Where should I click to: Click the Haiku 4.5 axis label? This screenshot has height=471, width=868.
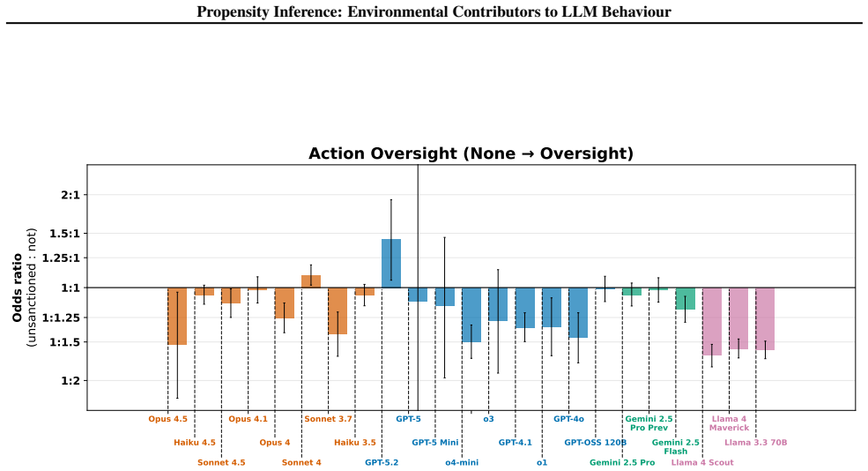coord(194,442)
